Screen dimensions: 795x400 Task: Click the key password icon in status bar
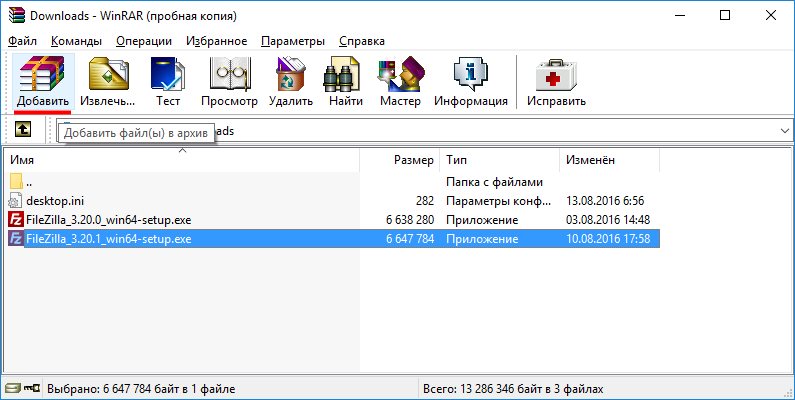click(x=32, y=388)
